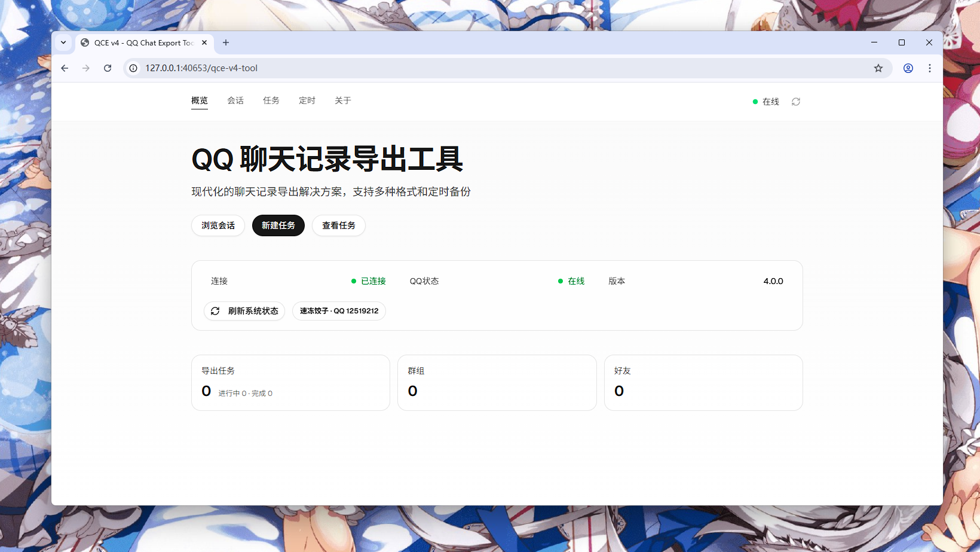Viewport: 980px width, 552px height.
Task: Click the QQ状态 label
Action: click(424, 281)
